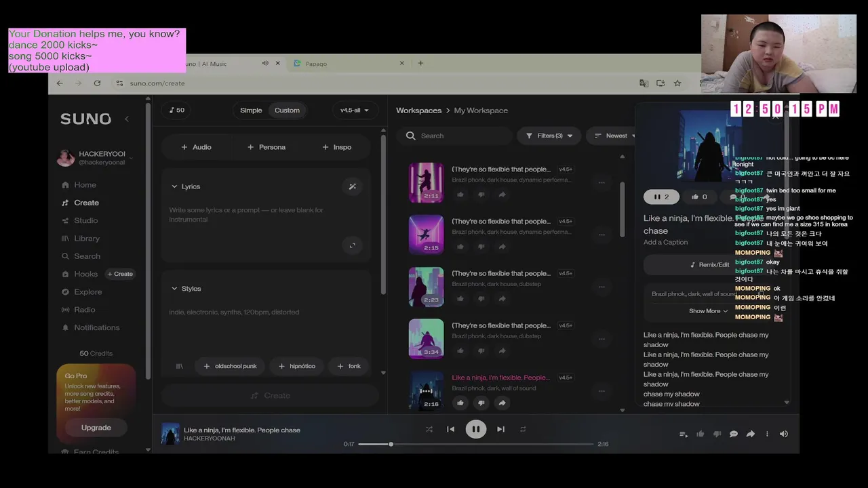
Task: Click the magic wand icon in Lyrics
Action: click(352, 186)
